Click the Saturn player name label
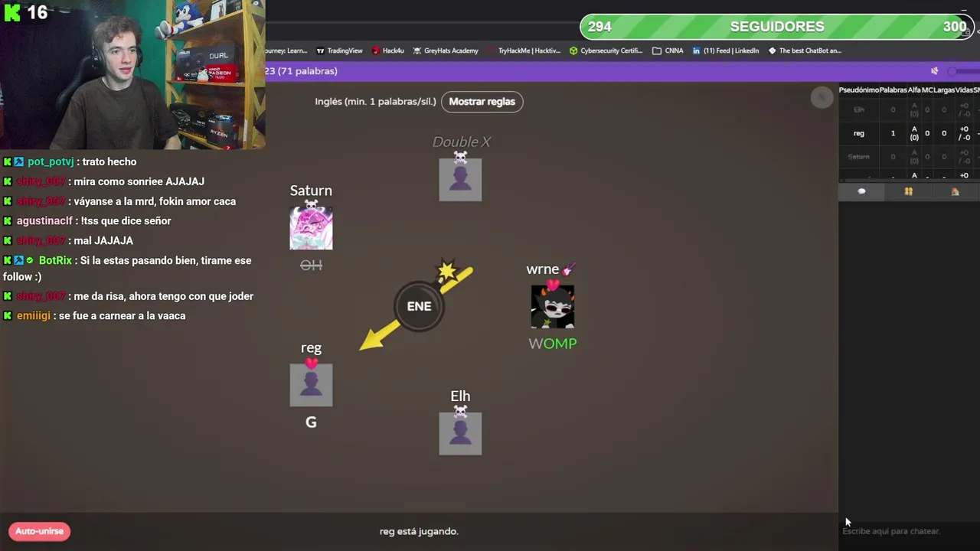The image size is (980, 551). pyautogui.click(x=311, y=191)
